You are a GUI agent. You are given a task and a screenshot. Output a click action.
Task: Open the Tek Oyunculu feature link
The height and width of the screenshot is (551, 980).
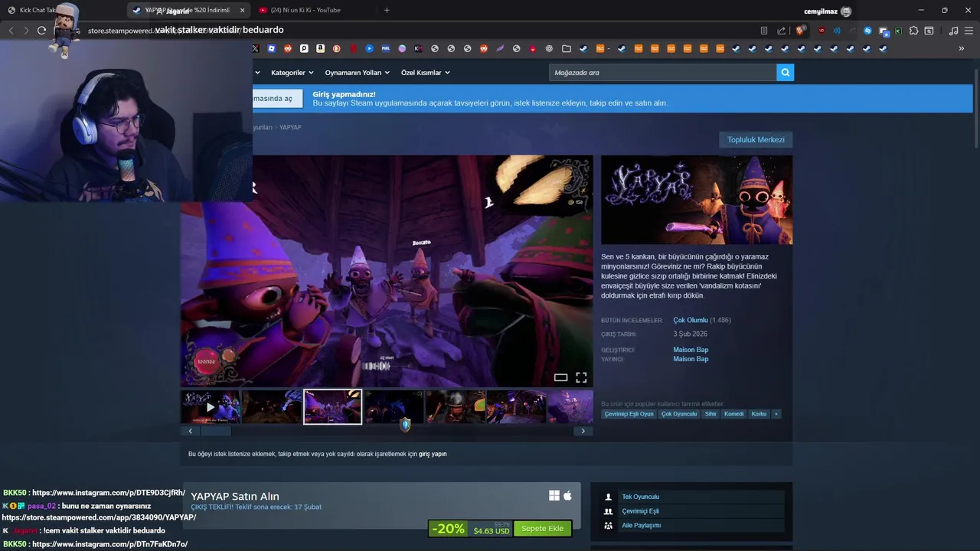pyautogui.click(x=640, y=497)
